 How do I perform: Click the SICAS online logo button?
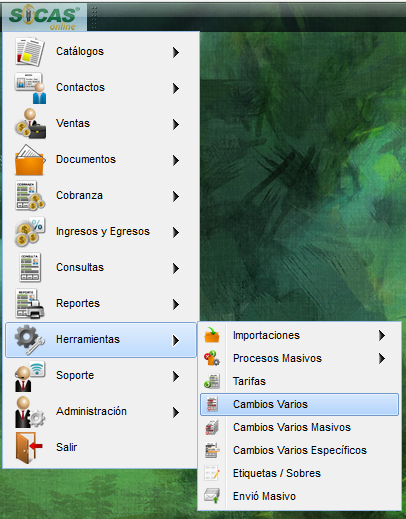coord(44,17)
